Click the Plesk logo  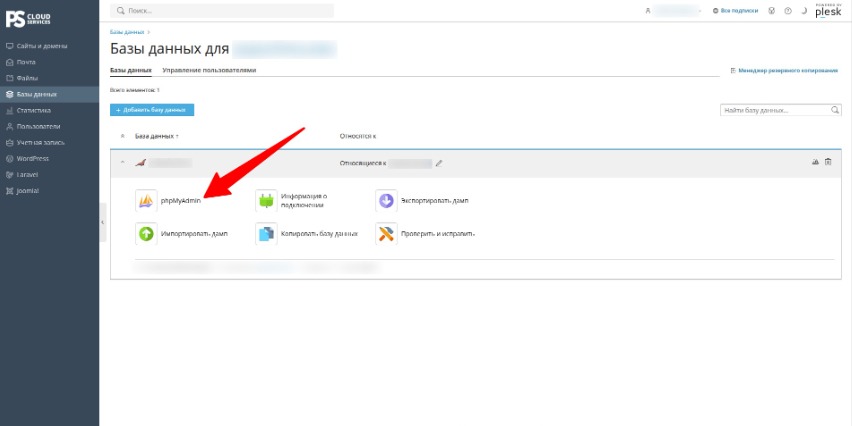[828, 11]
